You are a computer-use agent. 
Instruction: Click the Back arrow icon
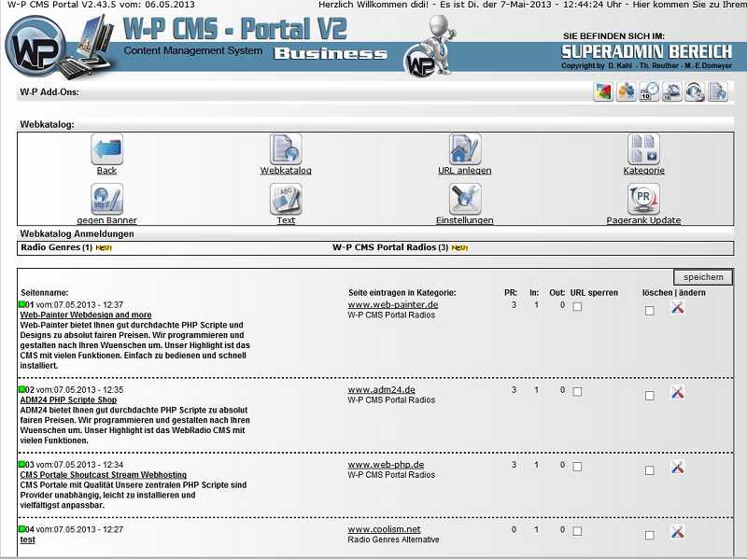106,149
